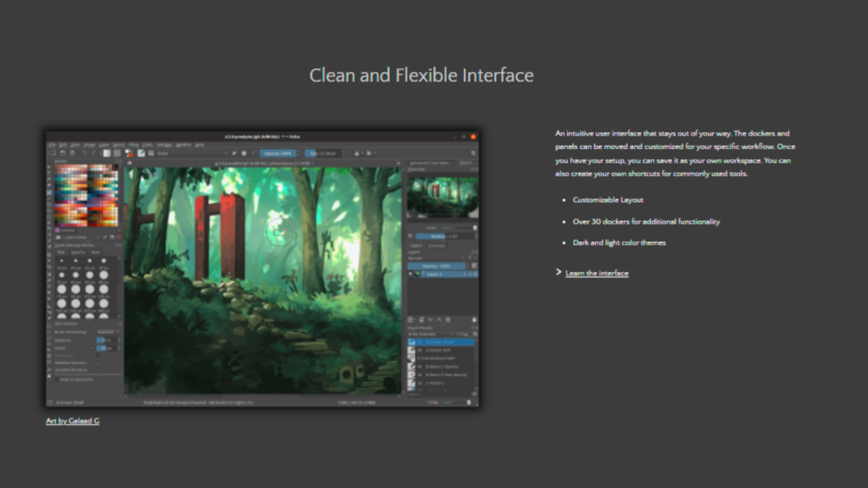Open the blending mode dropdown in toolbar

click(192, 153)
